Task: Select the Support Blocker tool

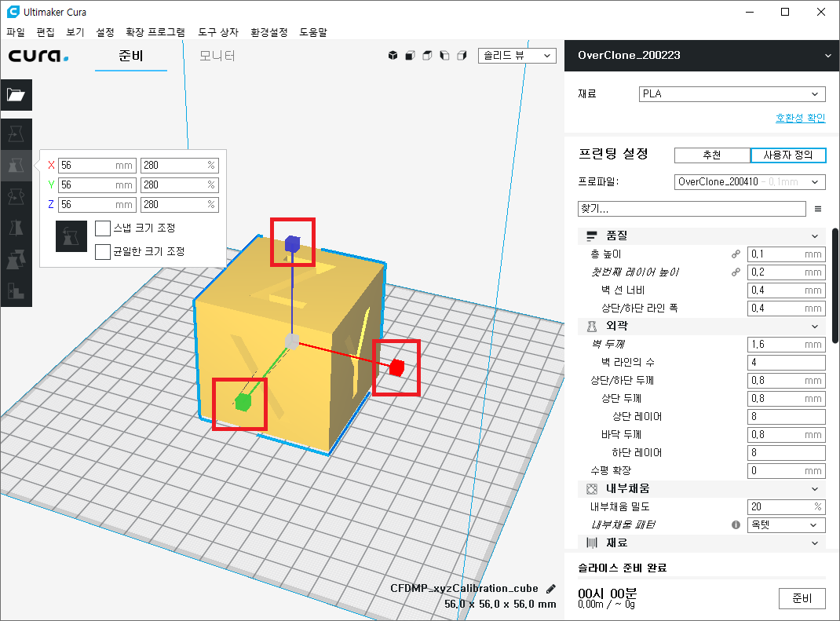Action: point(16,291)
